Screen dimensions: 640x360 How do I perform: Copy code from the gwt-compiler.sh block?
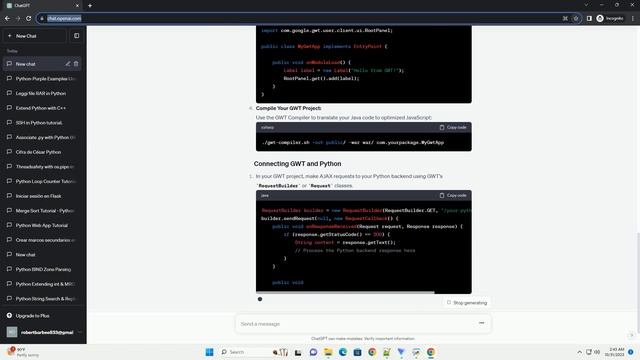click(x=453, y=127)
